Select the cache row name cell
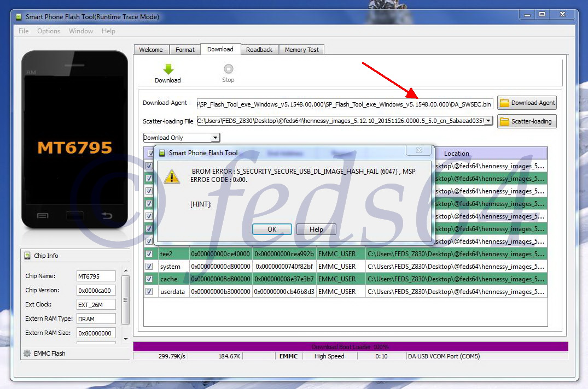588x389 pixels. pos(173,279)
